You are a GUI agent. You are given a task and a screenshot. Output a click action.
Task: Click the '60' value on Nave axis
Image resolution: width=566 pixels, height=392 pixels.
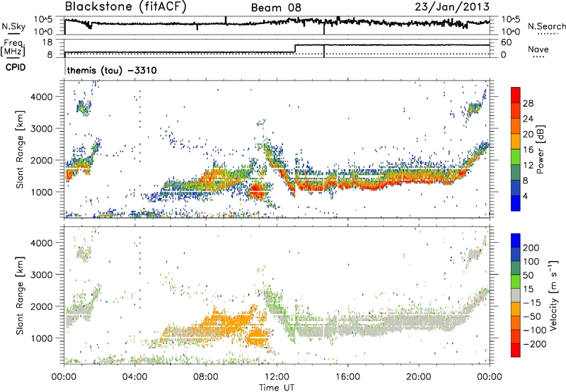coord(507,42)
